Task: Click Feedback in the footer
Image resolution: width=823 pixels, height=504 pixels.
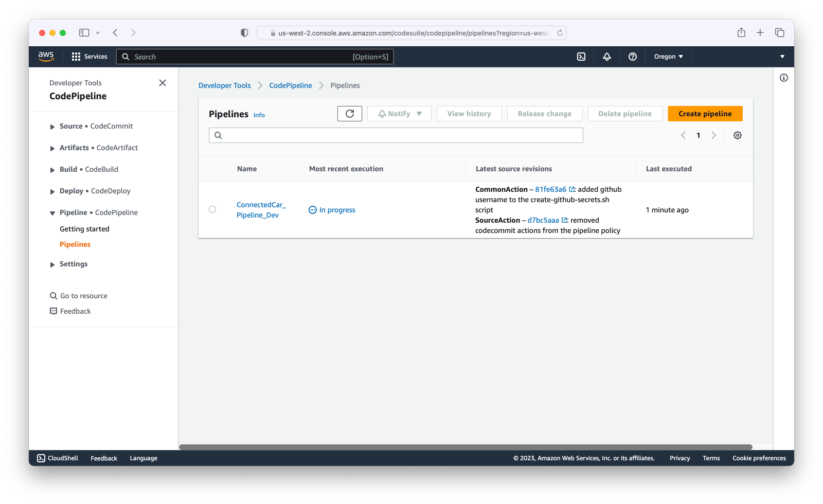Action: [104, 458]
